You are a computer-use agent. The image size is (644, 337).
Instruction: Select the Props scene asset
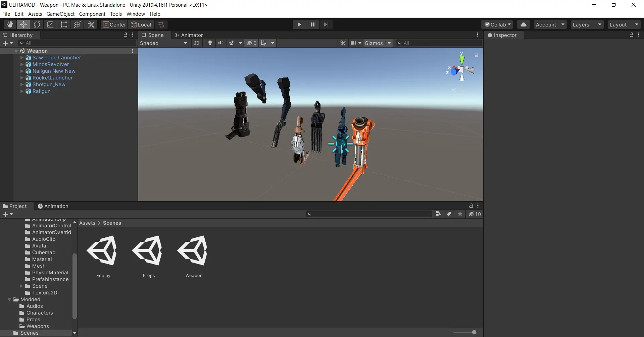tap(149, 256)
